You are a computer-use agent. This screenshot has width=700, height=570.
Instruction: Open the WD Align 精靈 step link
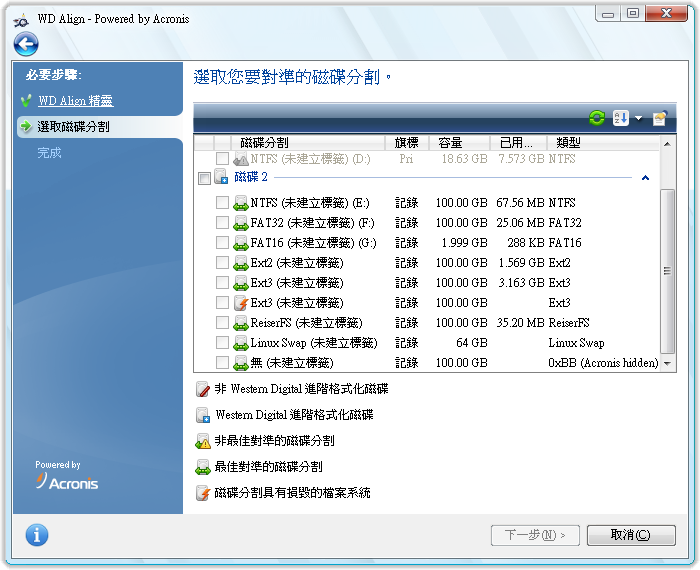click(x=75, y=101)
